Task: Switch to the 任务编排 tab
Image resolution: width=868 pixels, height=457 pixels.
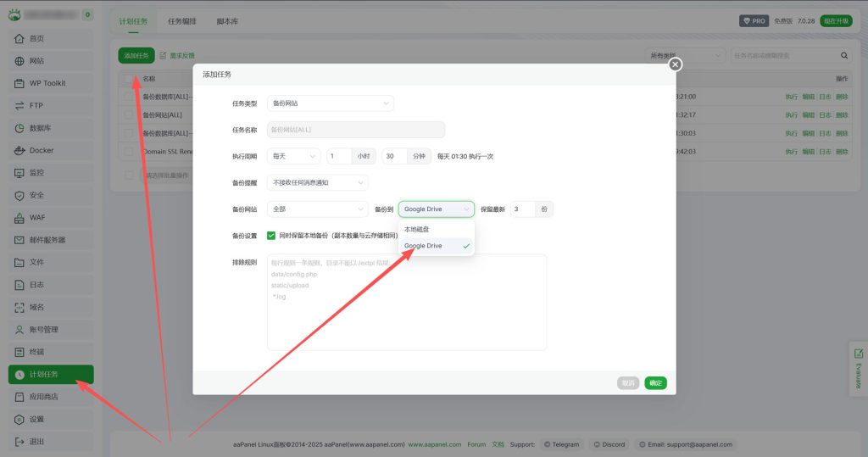Action: click(182, 20)
